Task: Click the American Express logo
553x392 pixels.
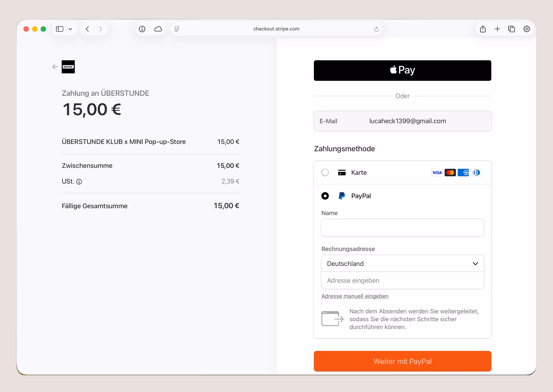Action: (463, 173)
